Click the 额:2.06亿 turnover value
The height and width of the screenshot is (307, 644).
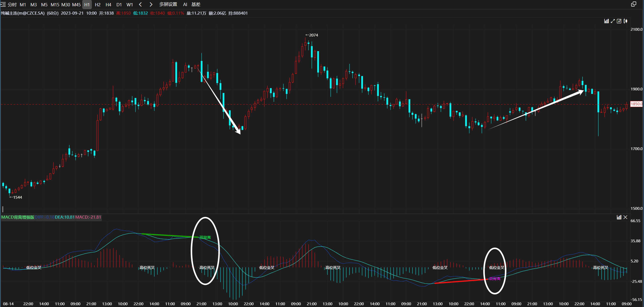click(x=217, y=13)
